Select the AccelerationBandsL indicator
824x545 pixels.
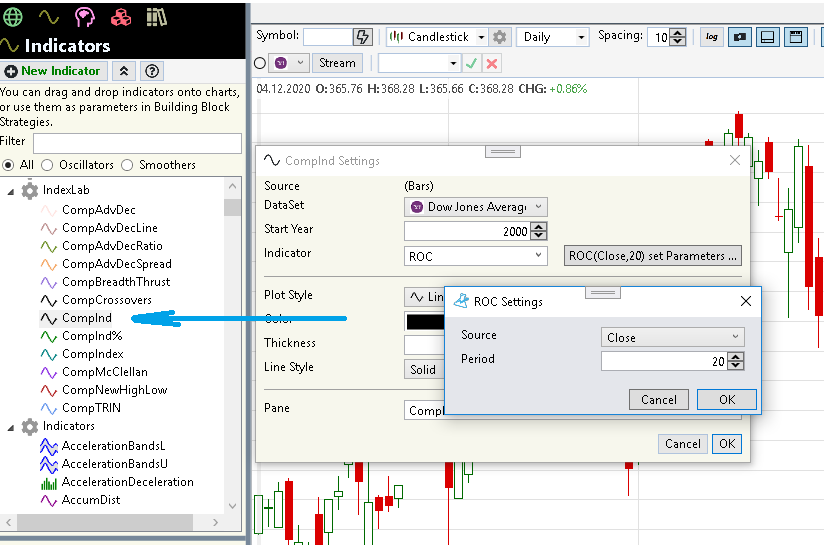click(x=113, y=446)
